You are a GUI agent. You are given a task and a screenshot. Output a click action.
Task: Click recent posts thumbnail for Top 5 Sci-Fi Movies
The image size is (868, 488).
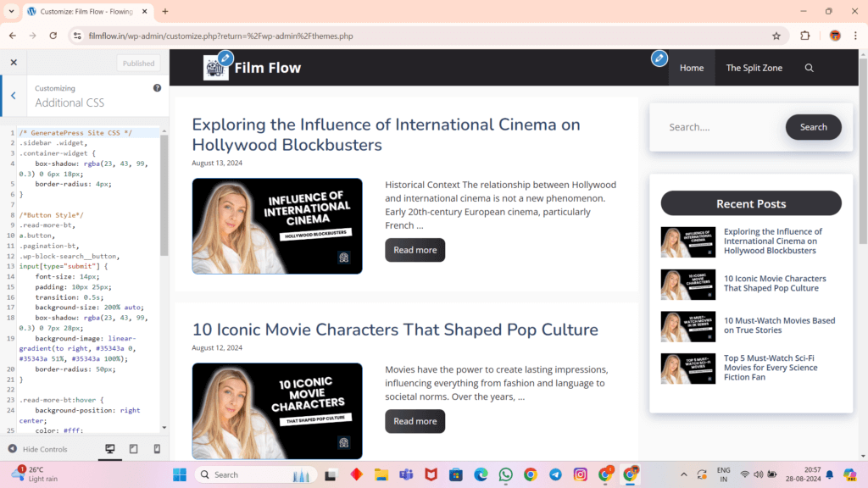688,369
